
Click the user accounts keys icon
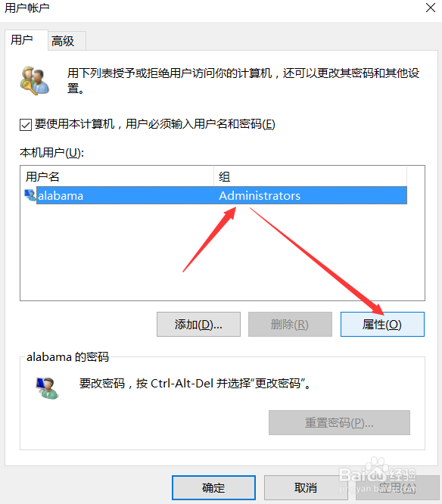coord(35,80)
